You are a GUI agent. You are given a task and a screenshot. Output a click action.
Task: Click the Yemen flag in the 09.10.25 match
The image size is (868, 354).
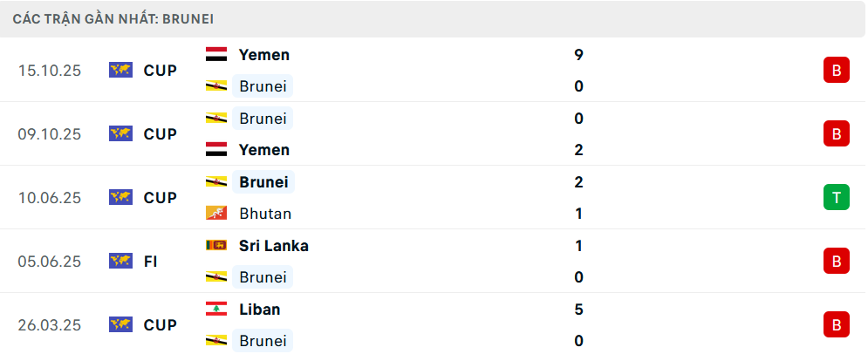216,150
